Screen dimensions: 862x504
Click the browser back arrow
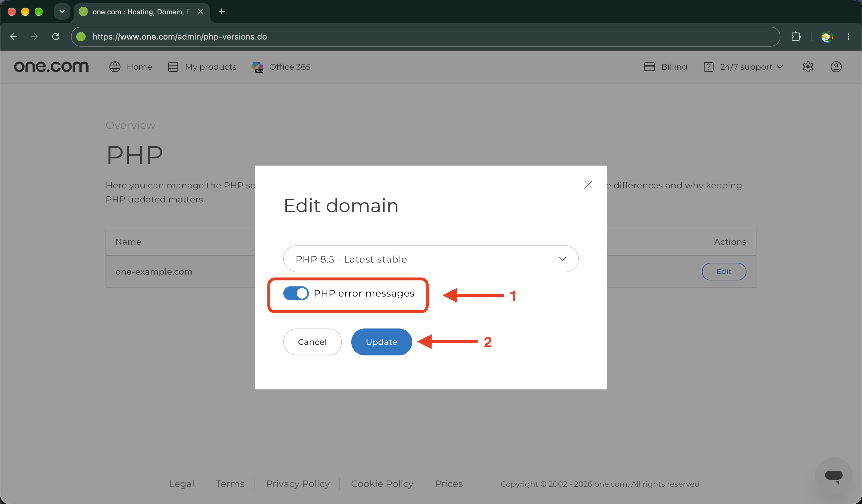[x=14, y=37]
